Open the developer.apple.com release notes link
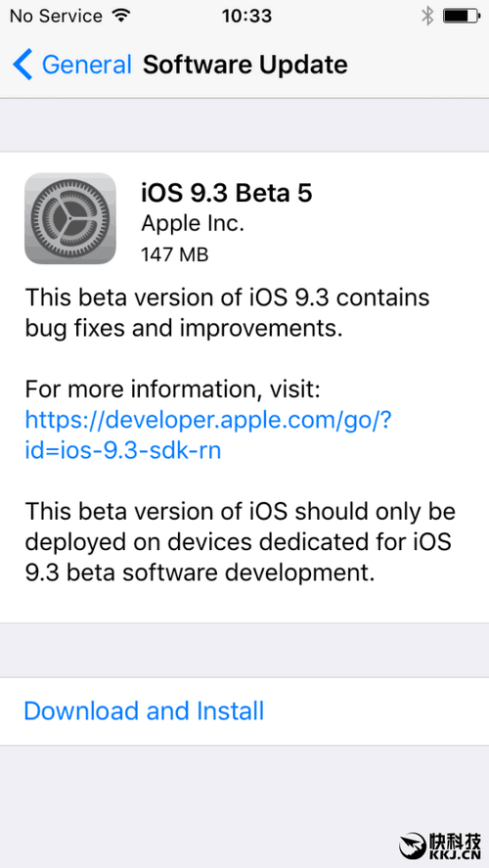 pos(208,421)
